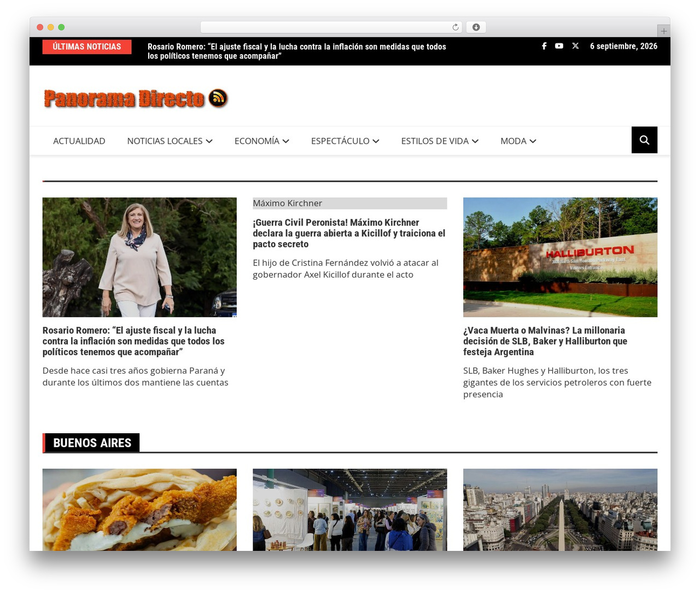700x593 pixels.
Task: Open the Moda menu item
Action: pyautogui.click(x=514, y=141)
